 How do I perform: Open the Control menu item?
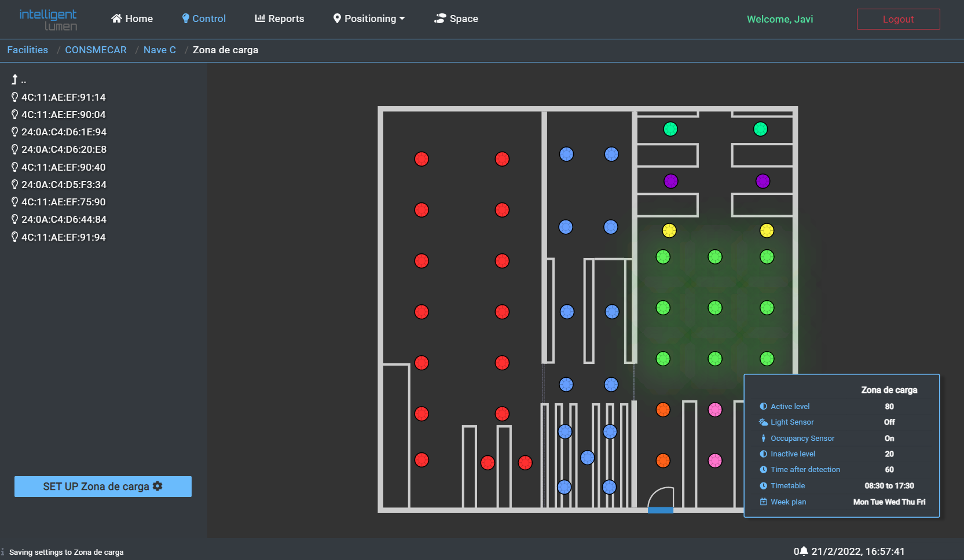(204, 19)
